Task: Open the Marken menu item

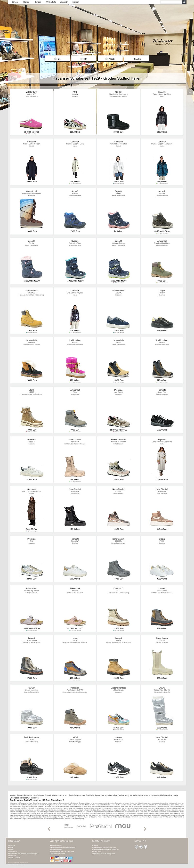Action: coord(76,2)
